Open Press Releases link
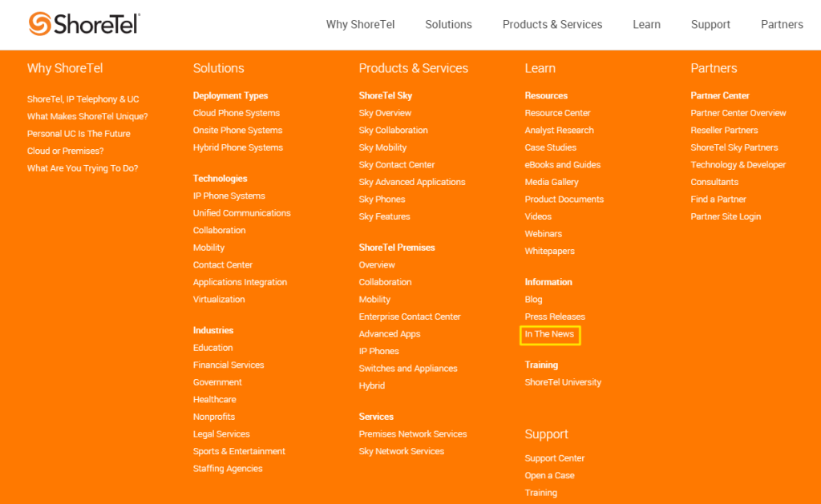821x504 pixels. (x=555, y=317)
